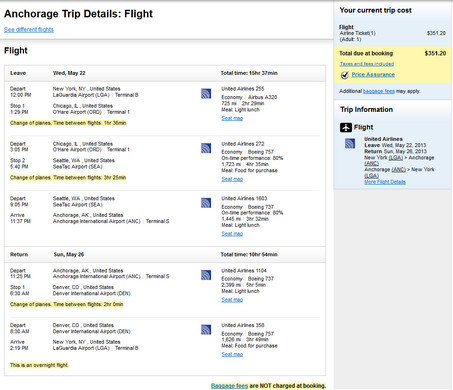Click United logo in Trip Information panel

350,143
